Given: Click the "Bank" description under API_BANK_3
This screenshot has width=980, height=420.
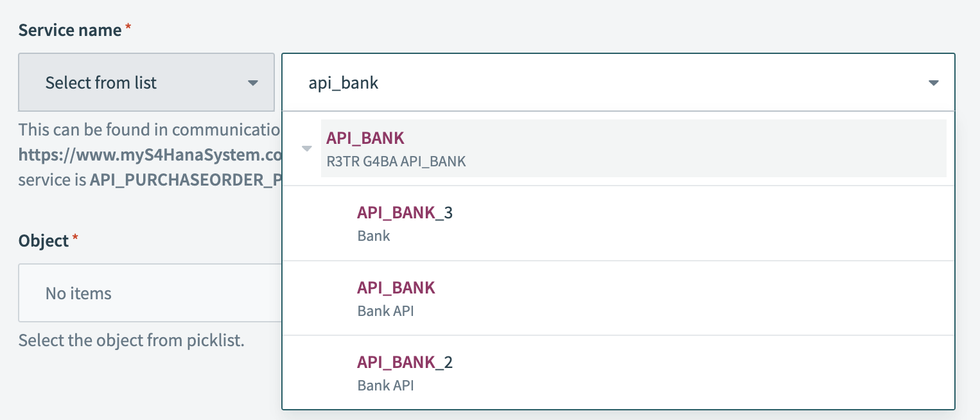Looking at the screenshot, I should point(374,236).
